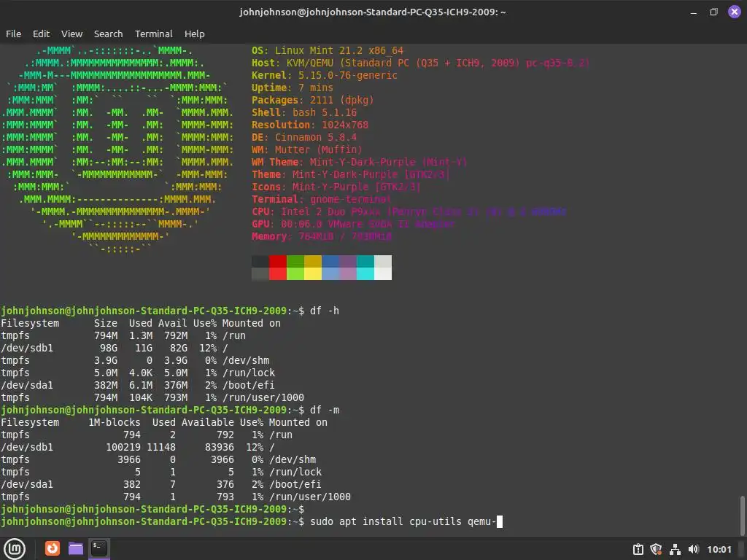Click the notification tray icon
The width and height of the screenshot is (747, 560).
[638, 550]
